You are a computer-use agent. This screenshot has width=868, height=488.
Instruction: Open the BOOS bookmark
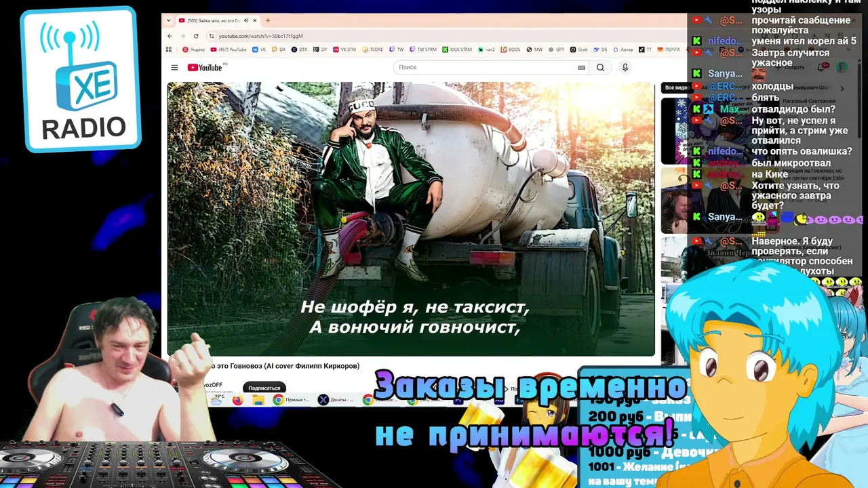(511, 49)
